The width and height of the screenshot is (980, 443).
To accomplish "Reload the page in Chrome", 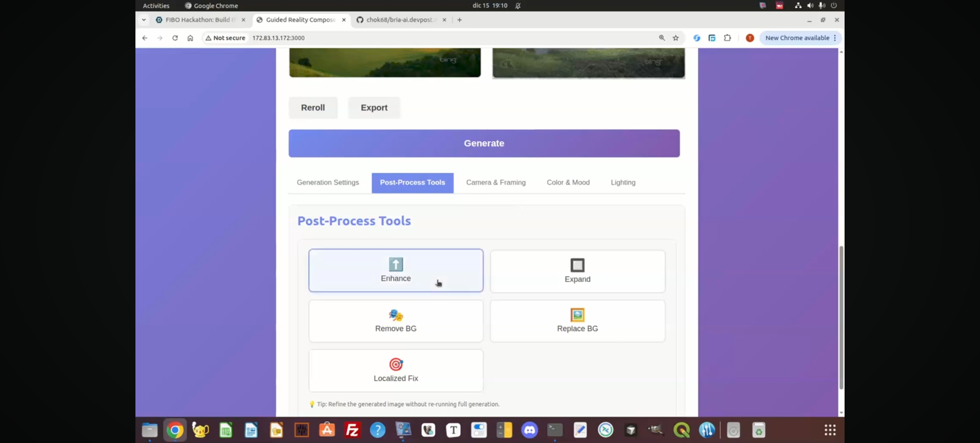I will point(175,38).
